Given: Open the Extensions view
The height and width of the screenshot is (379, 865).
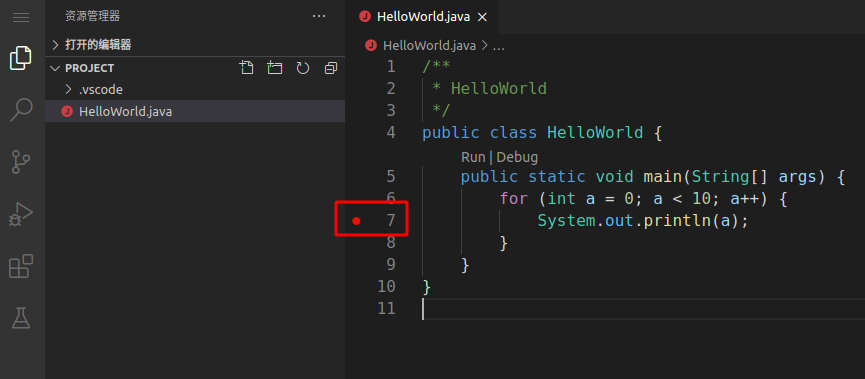Looking at the screenshot, I should [21, 266].
